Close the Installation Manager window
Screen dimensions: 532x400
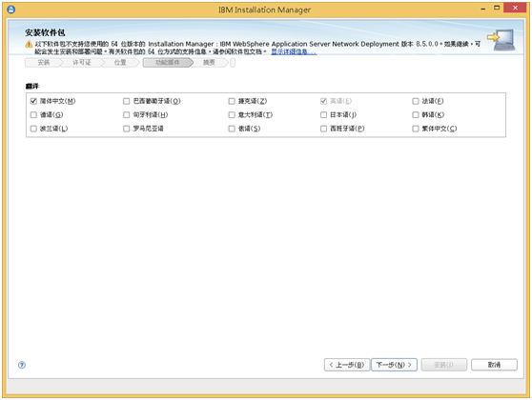(x=515, y=8)
